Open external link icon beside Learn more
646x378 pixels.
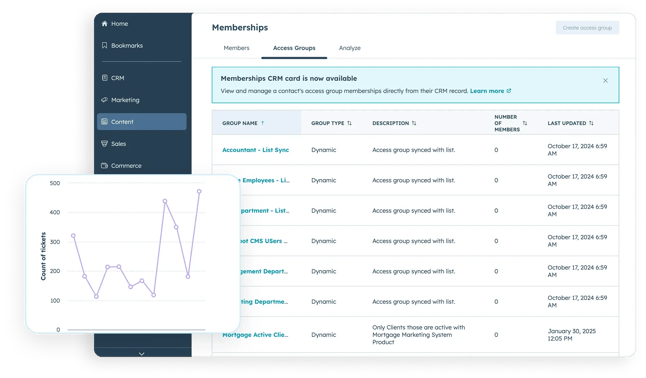coord(509,91)
